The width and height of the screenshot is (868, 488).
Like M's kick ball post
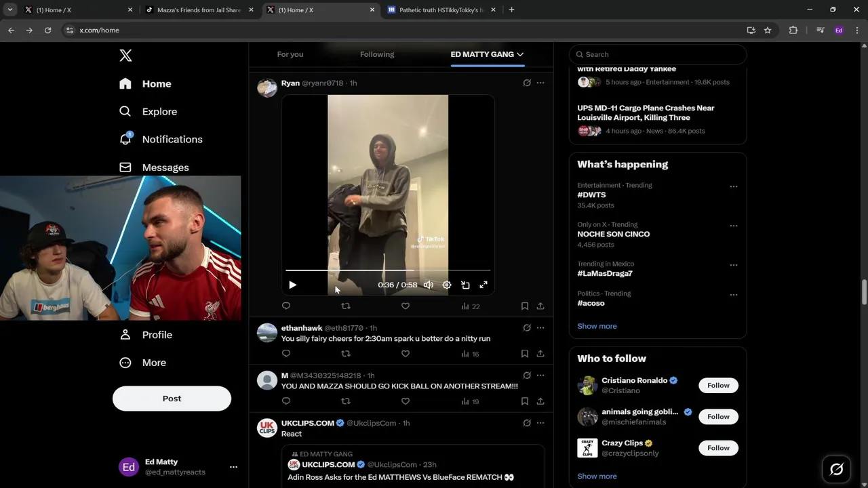pos(406,401)
